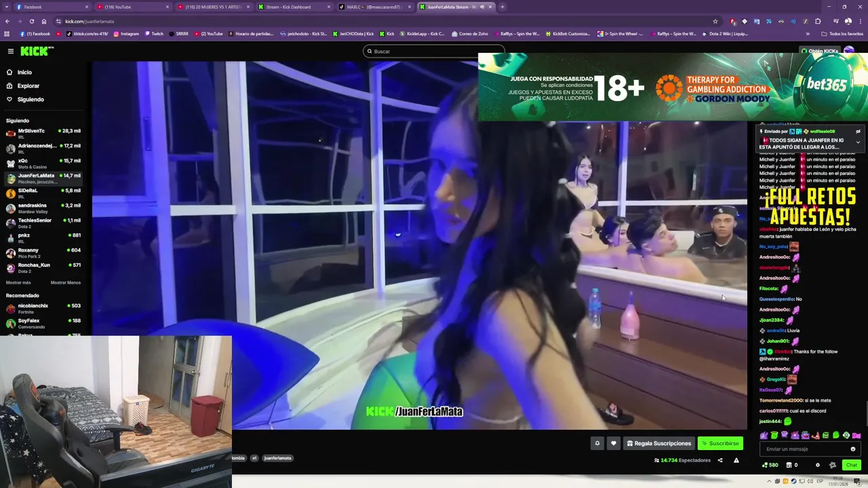This screenshot has width=868, height=488.
Task: Click the green Chat send button
Action: (x=852, y=465)
